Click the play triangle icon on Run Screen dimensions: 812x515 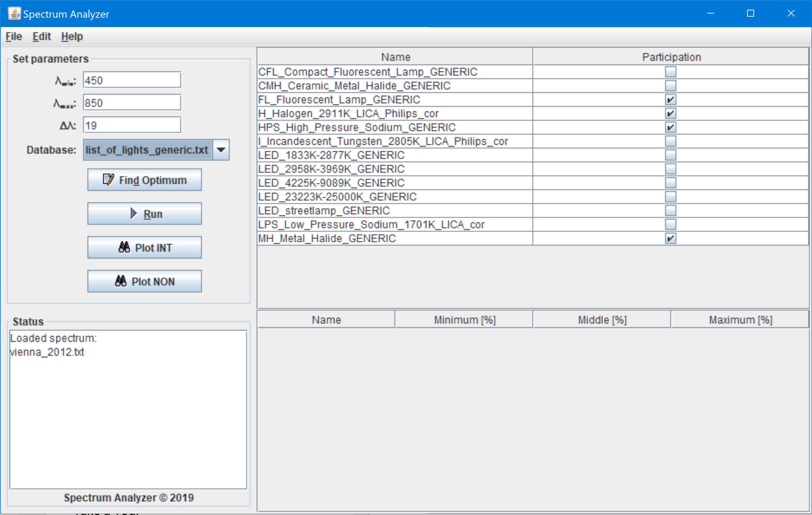[x=134, y=213]
